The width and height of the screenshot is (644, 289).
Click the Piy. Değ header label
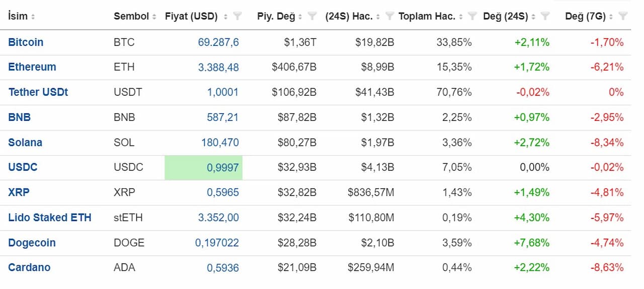276,16
